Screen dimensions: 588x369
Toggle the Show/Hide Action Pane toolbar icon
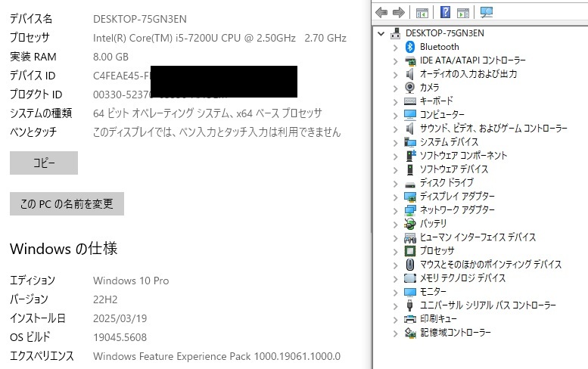pos(463,13)
